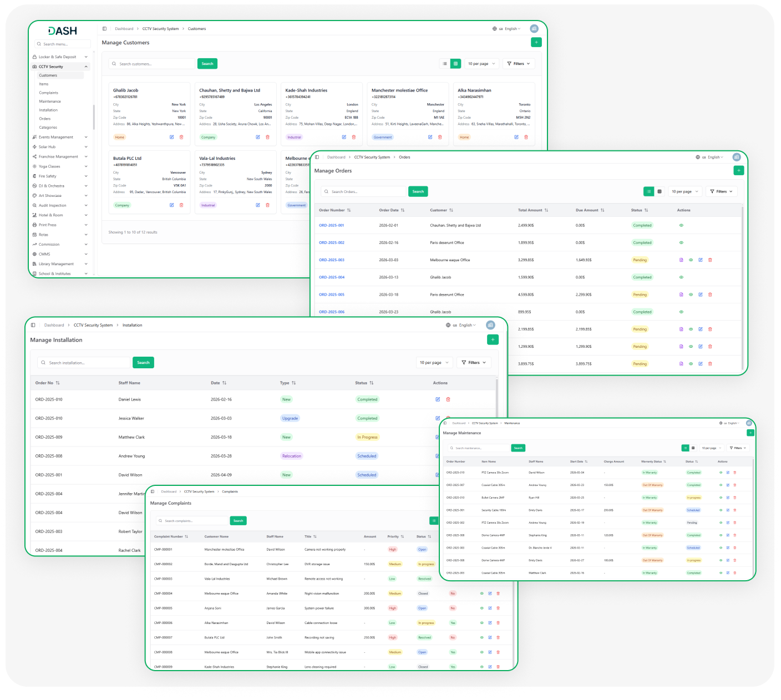Edit Daniel Lewis installation row

click(438, 399)
